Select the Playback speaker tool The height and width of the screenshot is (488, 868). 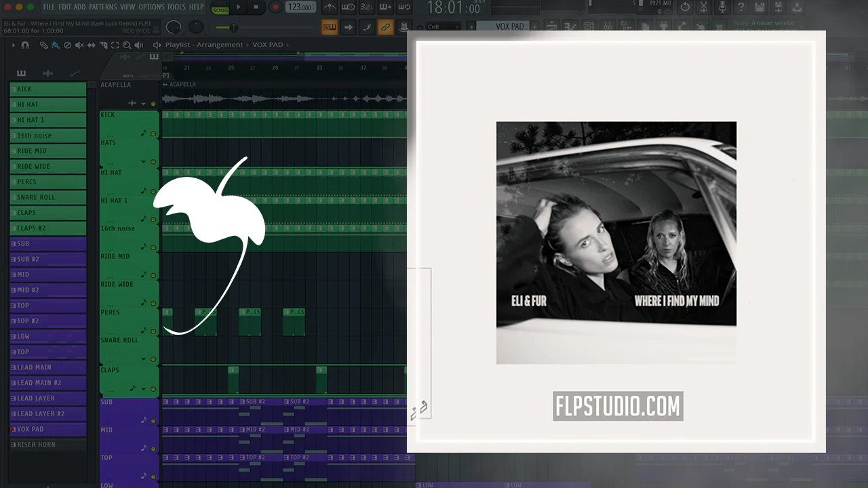139,45
